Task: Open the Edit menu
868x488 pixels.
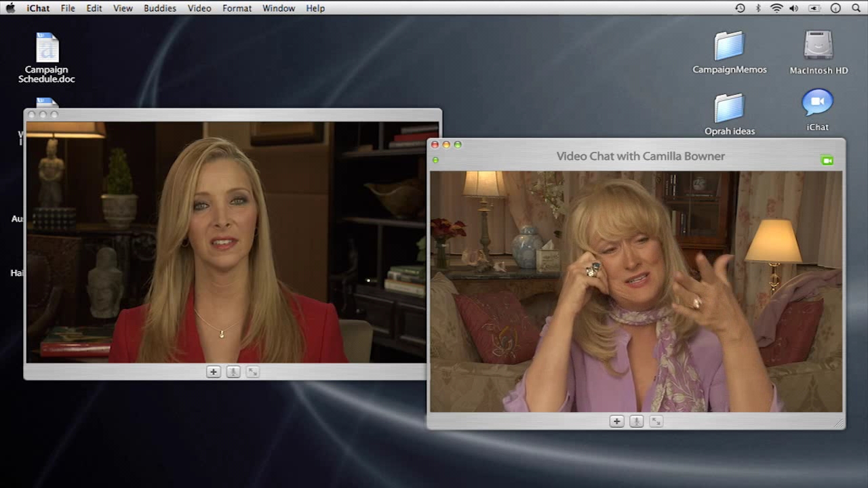Action: (x=94, y=8)
